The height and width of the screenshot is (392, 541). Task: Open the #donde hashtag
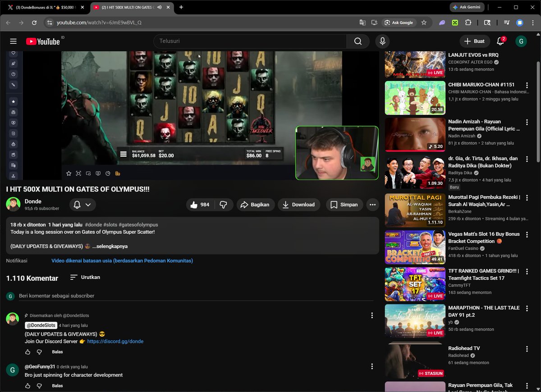point(93,225)
